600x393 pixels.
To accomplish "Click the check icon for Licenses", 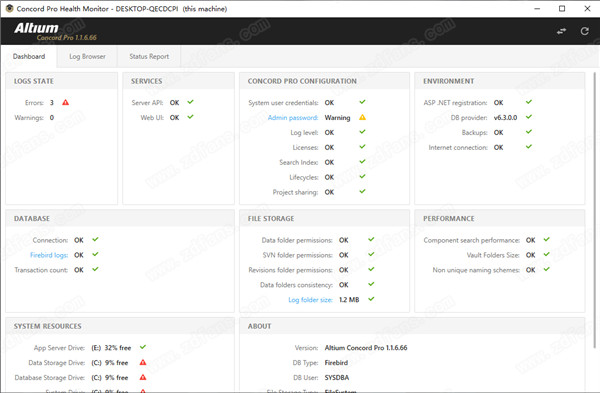I will pos(362,147).
